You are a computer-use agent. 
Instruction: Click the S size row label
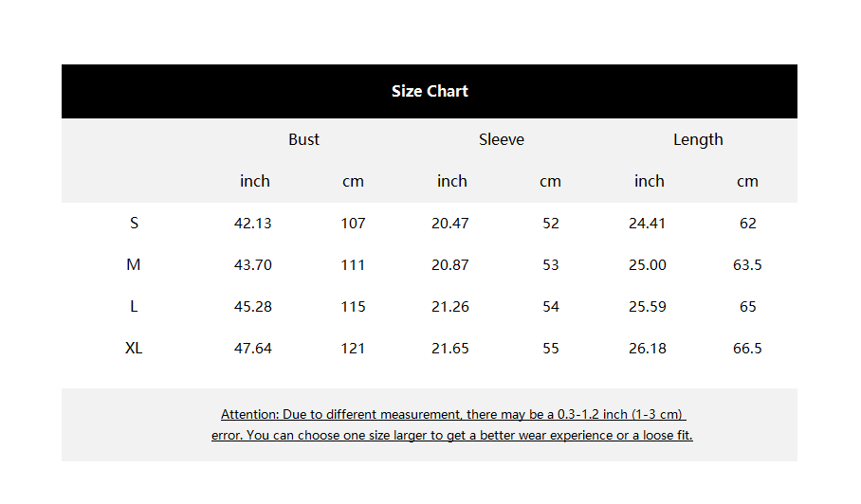(134, 224)
